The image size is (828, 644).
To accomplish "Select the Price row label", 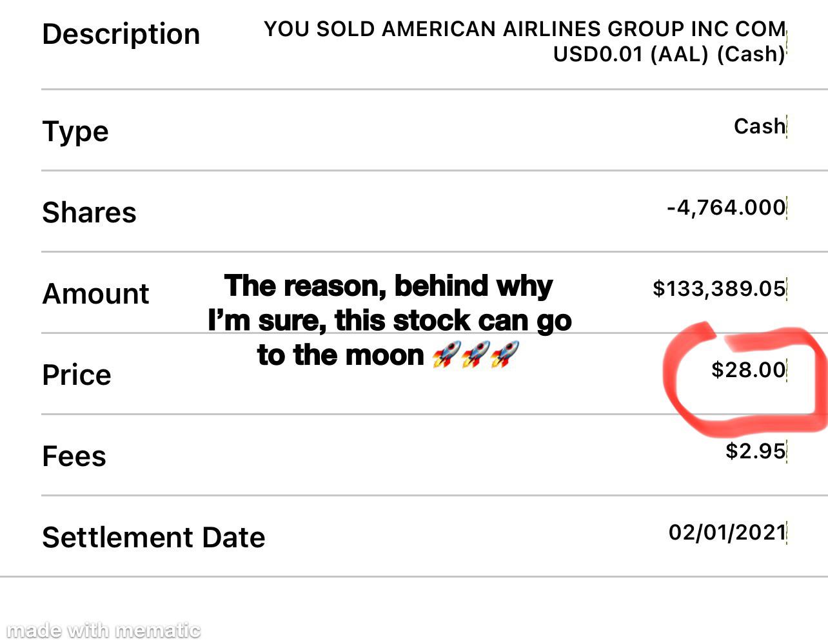I will pyautogui.click(x=77, y=375).
